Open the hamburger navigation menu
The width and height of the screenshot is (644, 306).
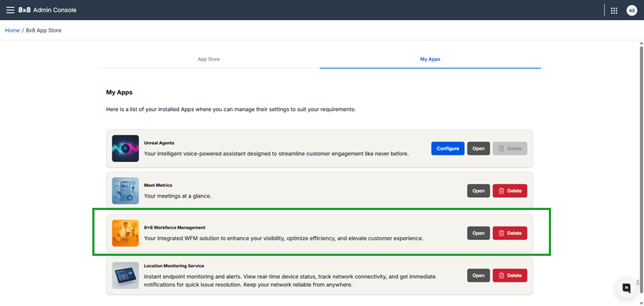[x=10, y=10]
